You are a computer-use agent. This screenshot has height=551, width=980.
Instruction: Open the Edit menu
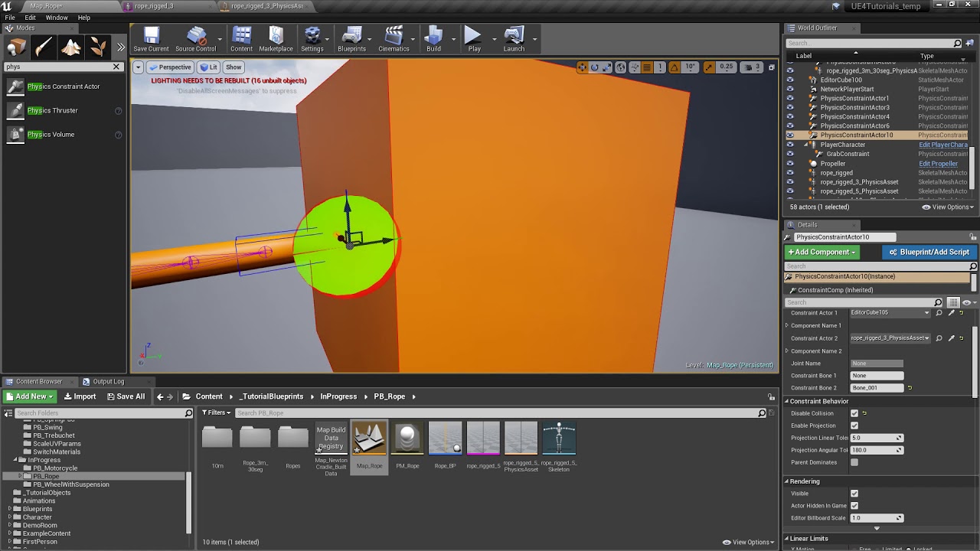click(x=30, y=18)
